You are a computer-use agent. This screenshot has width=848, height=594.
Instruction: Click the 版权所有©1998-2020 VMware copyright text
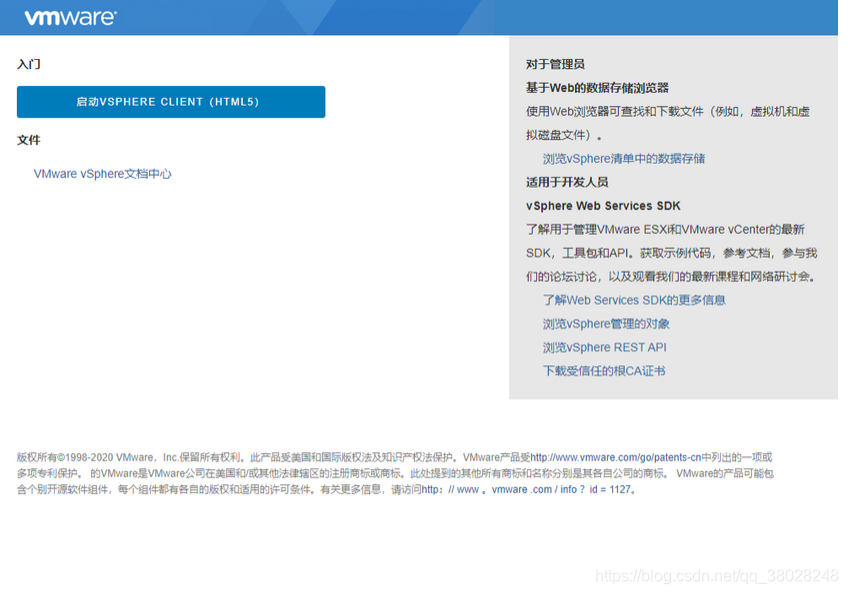point(85,457)
